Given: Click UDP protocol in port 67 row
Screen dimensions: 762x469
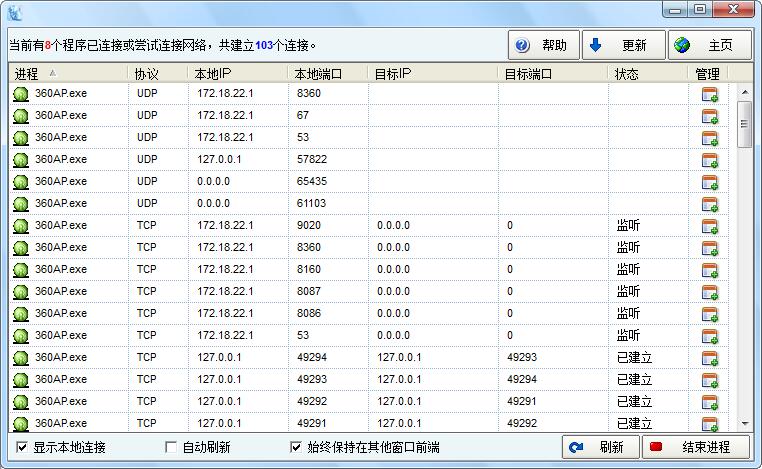Looking at the screenshot, I should 147,115.
